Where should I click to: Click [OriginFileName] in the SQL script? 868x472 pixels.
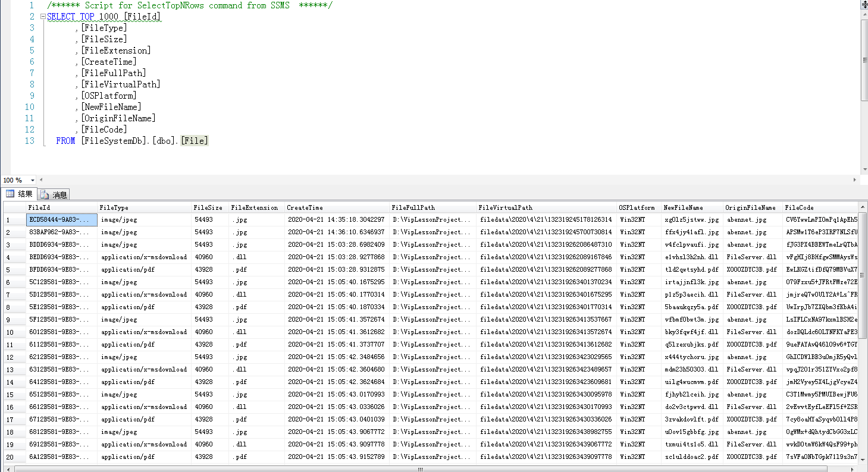[118, 118]
